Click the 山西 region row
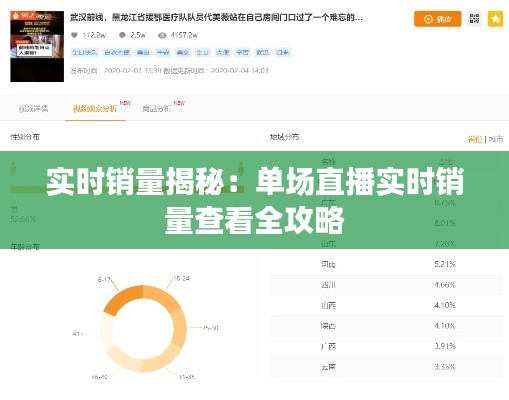 coord(387,305)
